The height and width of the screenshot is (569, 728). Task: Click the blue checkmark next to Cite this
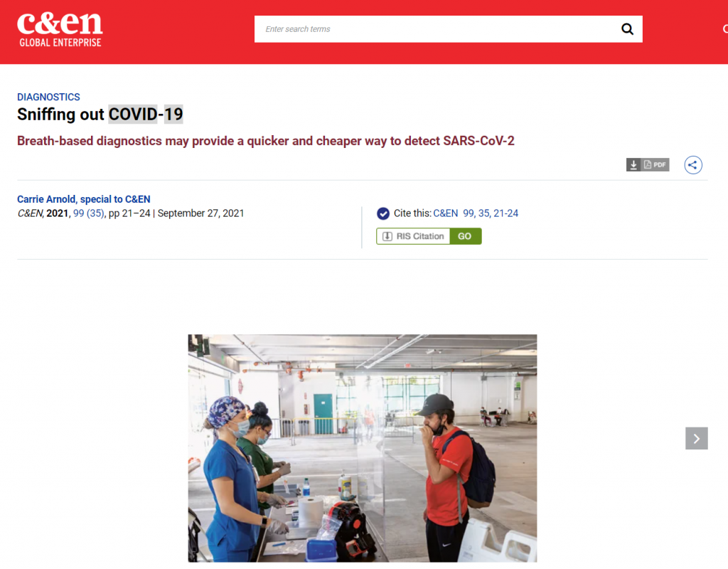click(383, 213)
